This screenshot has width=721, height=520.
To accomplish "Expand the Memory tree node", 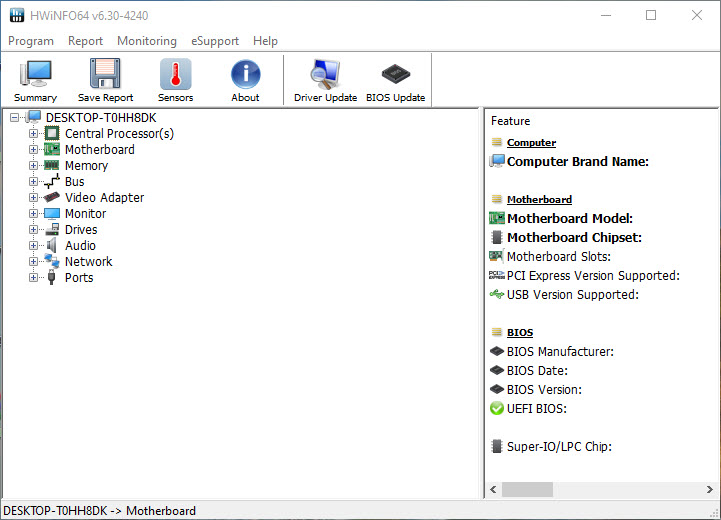I will (33, 166).
